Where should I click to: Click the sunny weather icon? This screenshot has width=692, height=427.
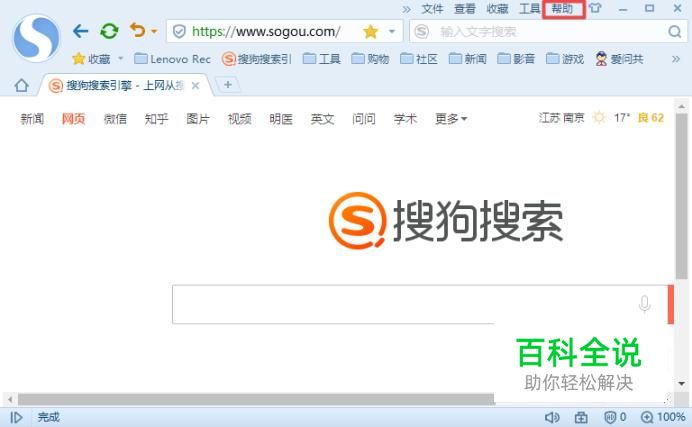point(599,117)
